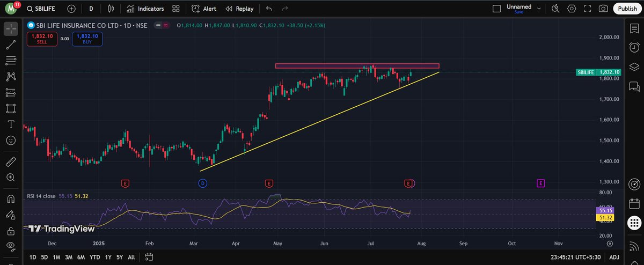This screenshot has height=265, width=644.
Task: Select the Text annotation tool
Action: 11,124
